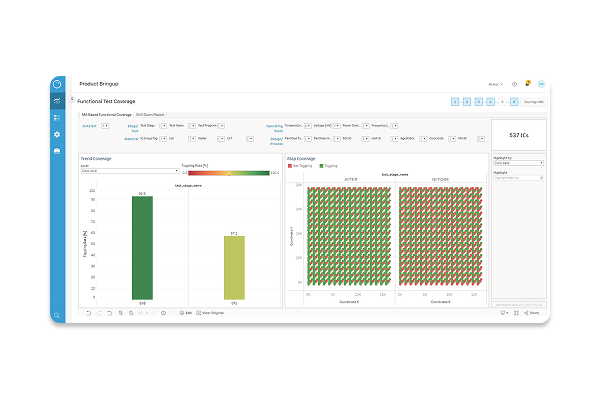Click the Journey info button
This screenshot has width=600, height=400.
(534, 102)
